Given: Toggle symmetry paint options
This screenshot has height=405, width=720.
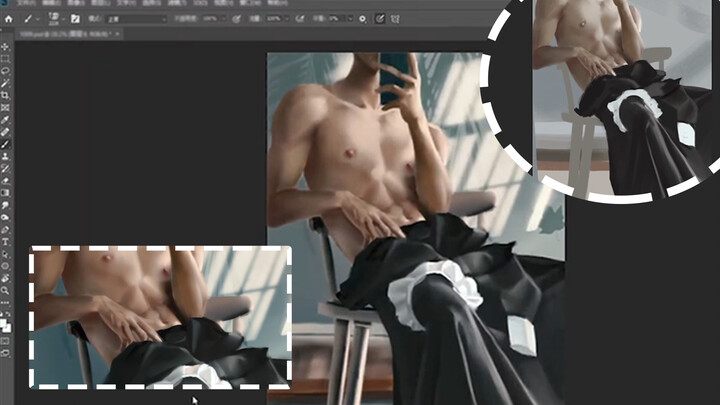Looking at the screenshot, I should 395,19.
